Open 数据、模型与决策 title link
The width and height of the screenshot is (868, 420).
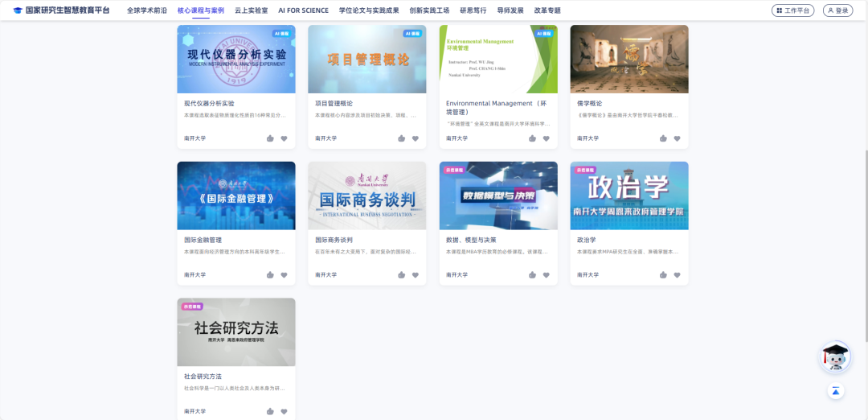(471, 240)
